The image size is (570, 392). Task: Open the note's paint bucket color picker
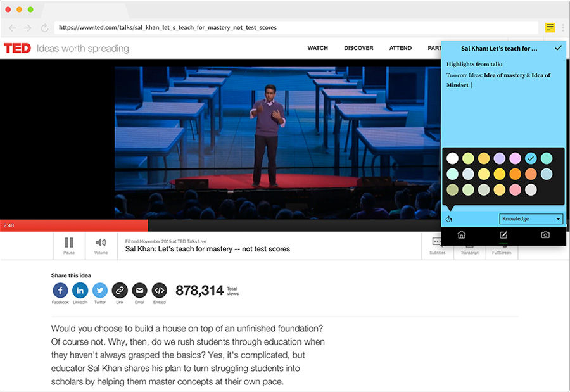(449, 219)
